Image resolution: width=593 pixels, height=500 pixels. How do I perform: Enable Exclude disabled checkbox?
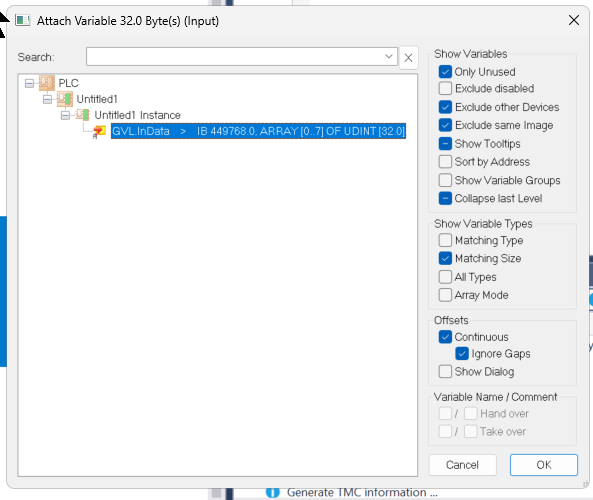click(x=445, y=89)
